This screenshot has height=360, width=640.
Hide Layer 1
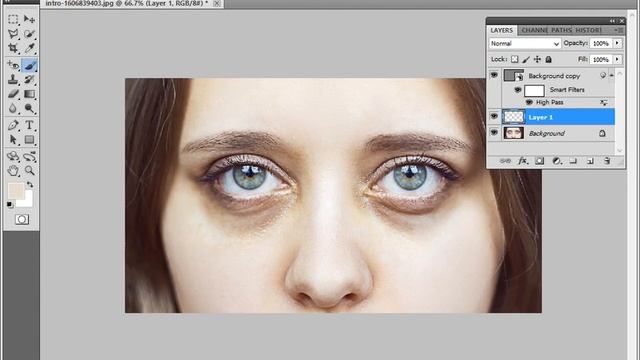pyautogui.click(x=494, y=116)
